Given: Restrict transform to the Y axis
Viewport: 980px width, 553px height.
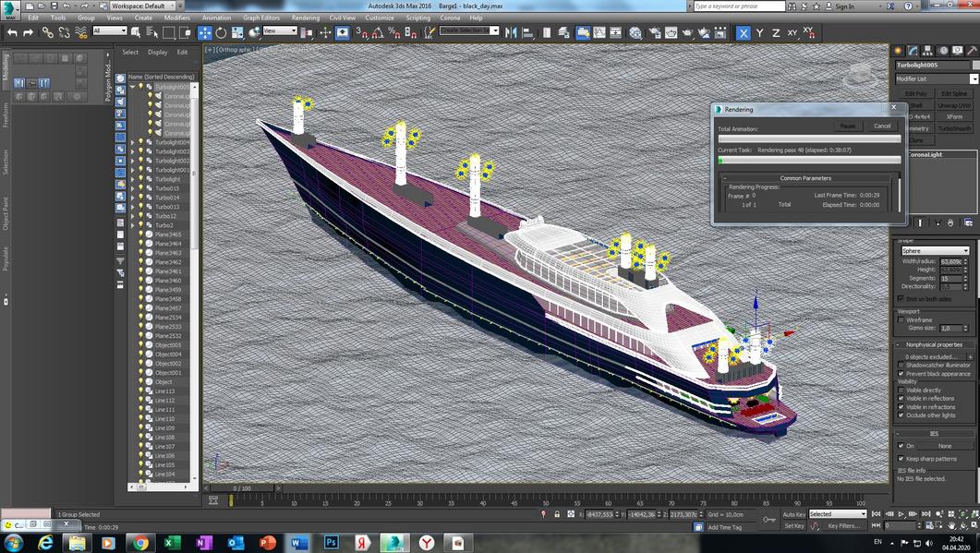Looking at the screenshot, I should click(760, 32).
